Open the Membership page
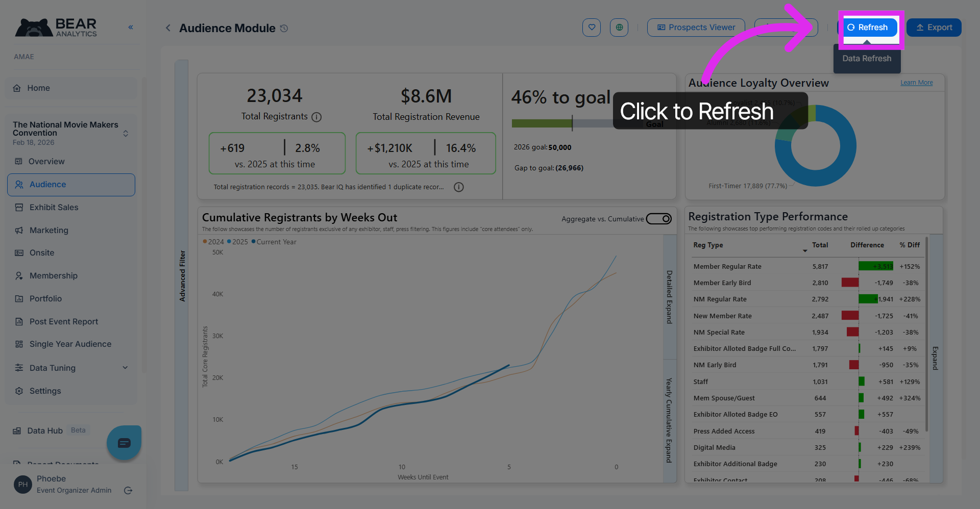 71,276
